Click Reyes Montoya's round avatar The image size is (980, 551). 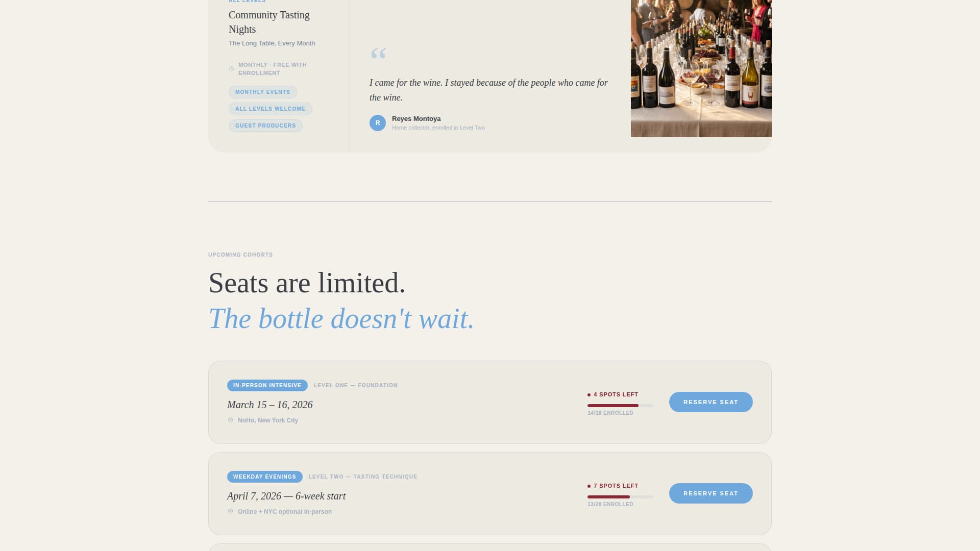pyautogui.click(x=378, y=123)
